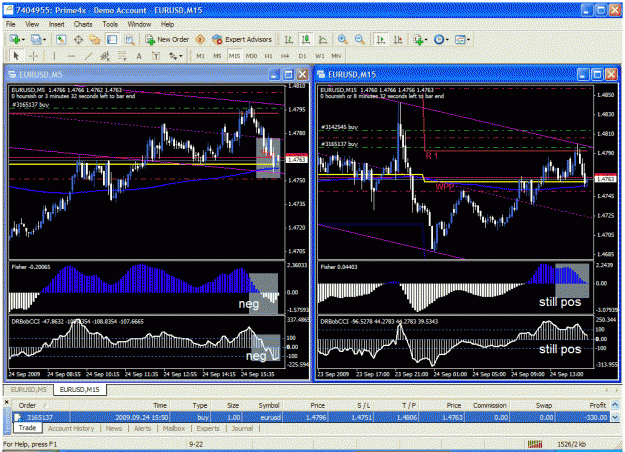Switch timeframe to H4
Screen dimensions: 625x452
[285, 56]
